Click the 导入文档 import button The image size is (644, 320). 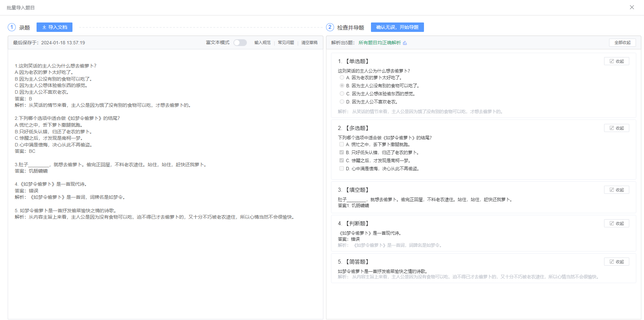click(x=54, y=27)
